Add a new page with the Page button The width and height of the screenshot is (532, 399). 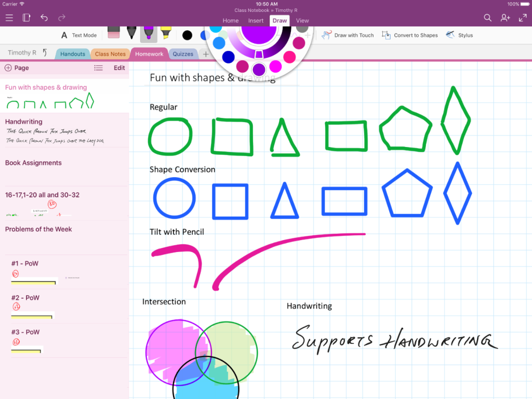point(17,68)
